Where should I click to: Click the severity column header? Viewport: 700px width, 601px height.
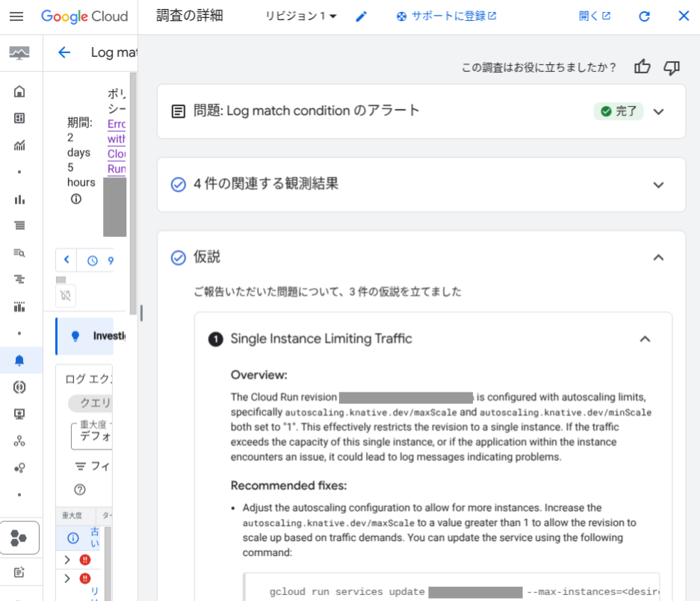tap(72, 516)
